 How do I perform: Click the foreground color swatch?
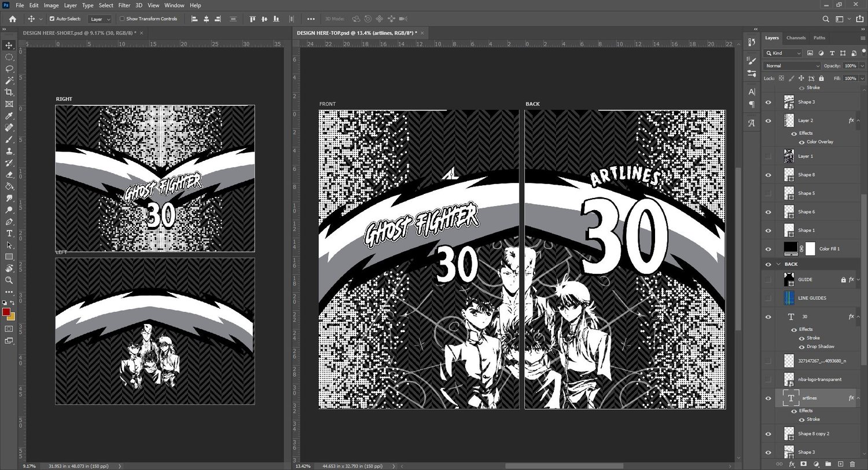(x=6, y=312)
